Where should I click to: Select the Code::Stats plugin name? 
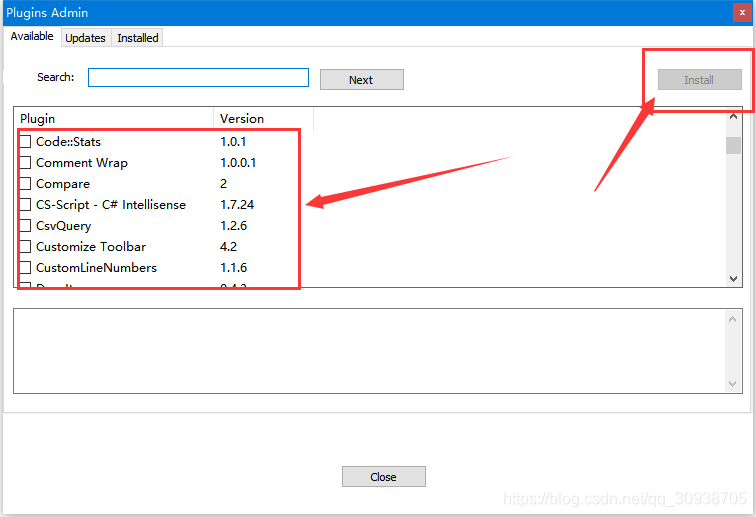[68, 142]
